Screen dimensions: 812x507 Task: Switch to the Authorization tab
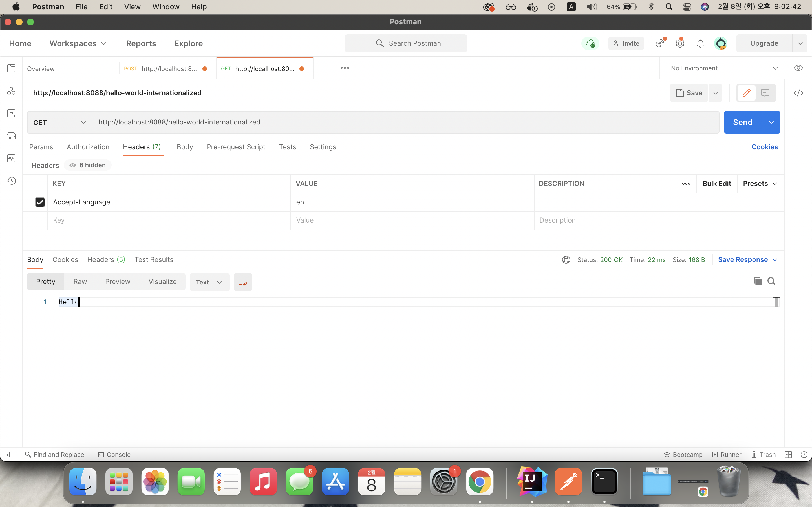[88, 147]
